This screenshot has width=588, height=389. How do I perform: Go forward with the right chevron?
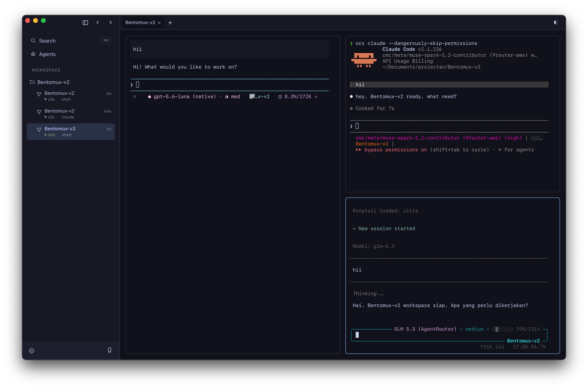pos(110,23)
